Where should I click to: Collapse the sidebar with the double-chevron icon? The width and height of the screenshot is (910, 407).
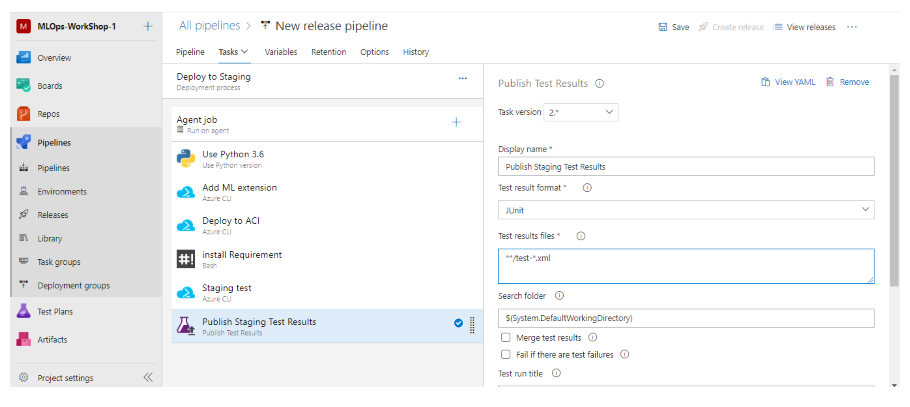(148, 378)
